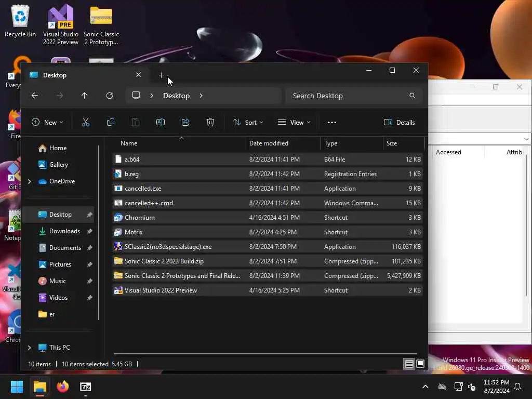Open the Sort dropdown menu
The height and width of the screenshot is (399, 532).
pyautogui.click(x=248, y=122)
